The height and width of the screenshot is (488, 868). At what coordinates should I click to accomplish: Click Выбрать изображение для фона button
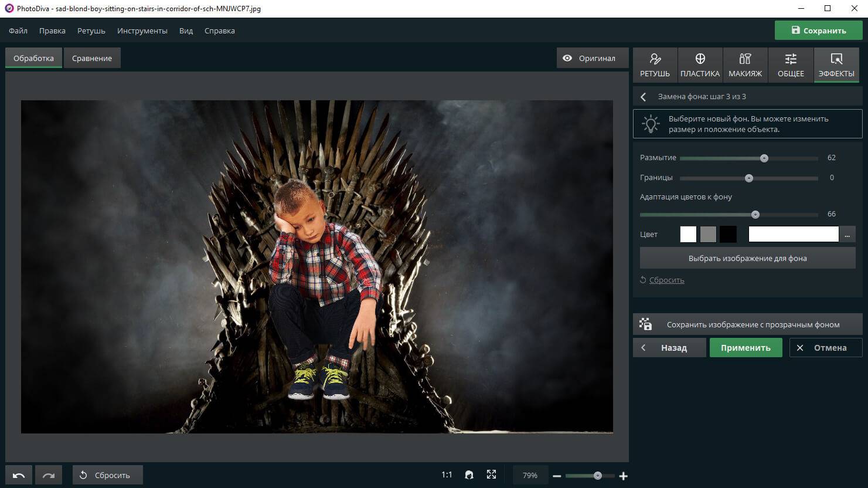point(747,258)
